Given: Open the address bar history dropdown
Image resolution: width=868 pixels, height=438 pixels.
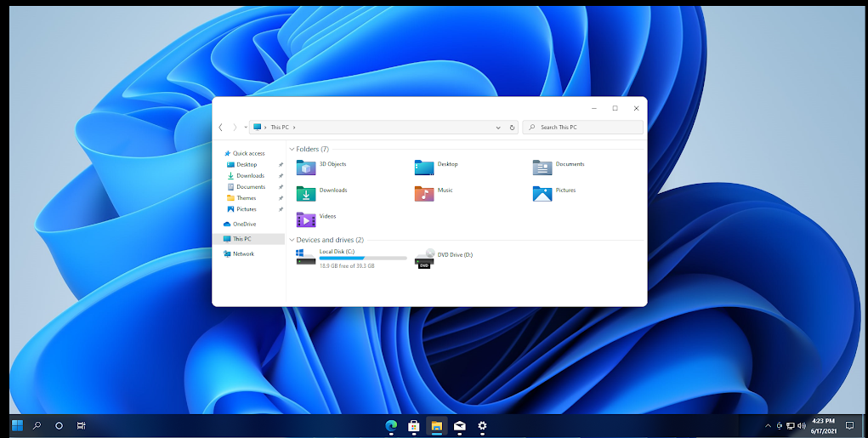Looking at the screenshot, I should tap(498, 128).
